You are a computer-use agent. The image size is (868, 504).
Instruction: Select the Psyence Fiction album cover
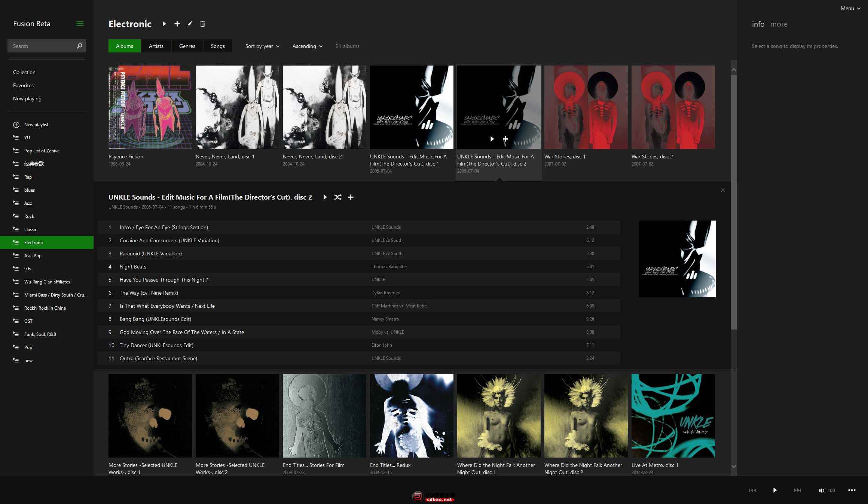(x=150, y=107)
